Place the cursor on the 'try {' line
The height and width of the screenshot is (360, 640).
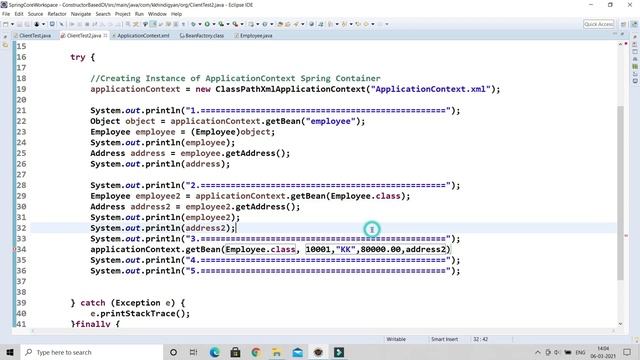point(82,57)
